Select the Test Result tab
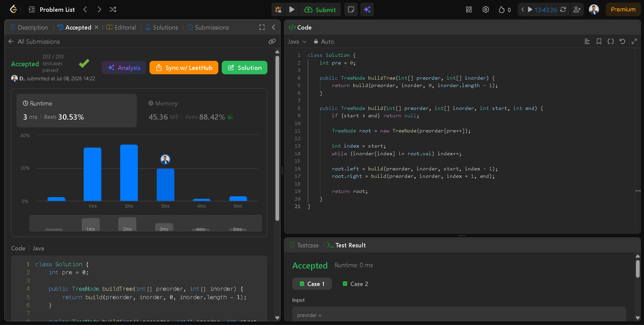Viewport: 644px width, 325px height. pos(346,245)
